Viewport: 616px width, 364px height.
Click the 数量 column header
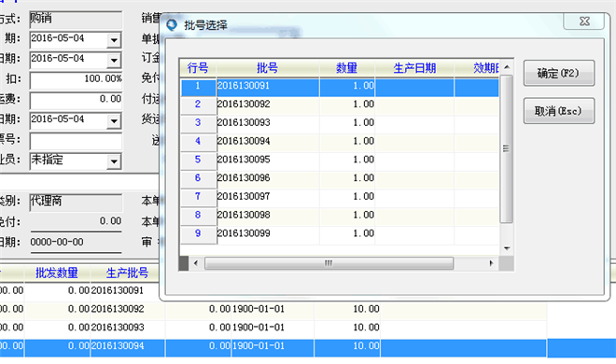347,68
